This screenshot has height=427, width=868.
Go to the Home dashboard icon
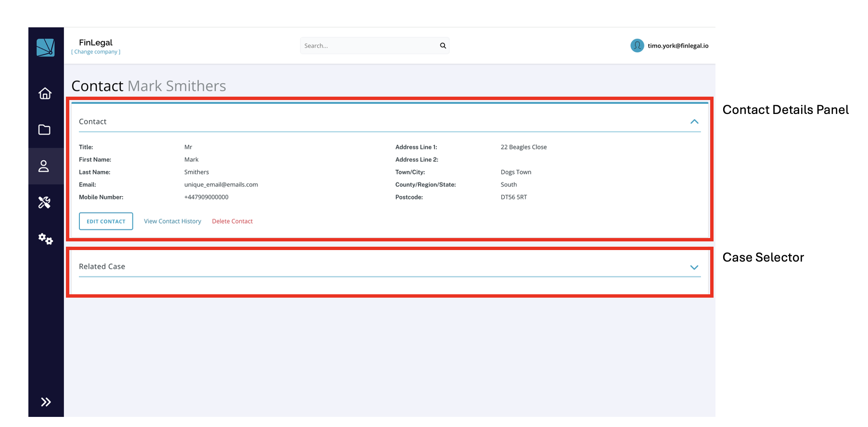click(45, 93)
